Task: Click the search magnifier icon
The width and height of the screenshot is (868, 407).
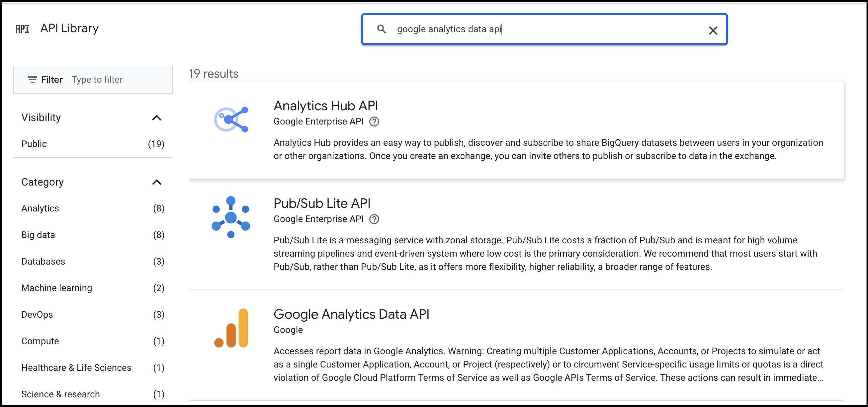Action: pos(382,29)
